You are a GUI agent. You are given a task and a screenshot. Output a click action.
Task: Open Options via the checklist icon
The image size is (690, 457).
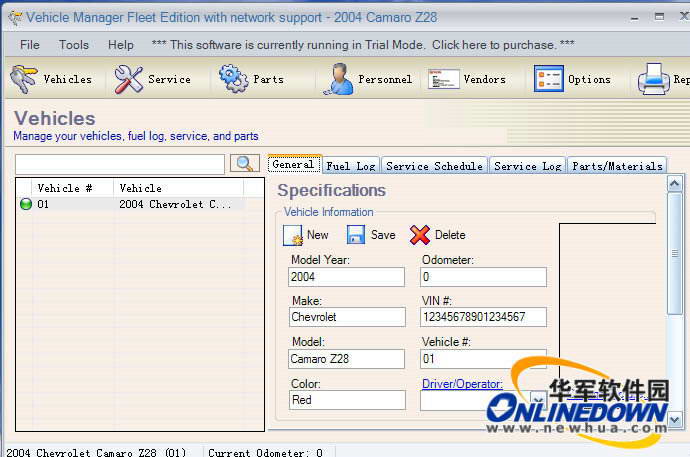548,79
